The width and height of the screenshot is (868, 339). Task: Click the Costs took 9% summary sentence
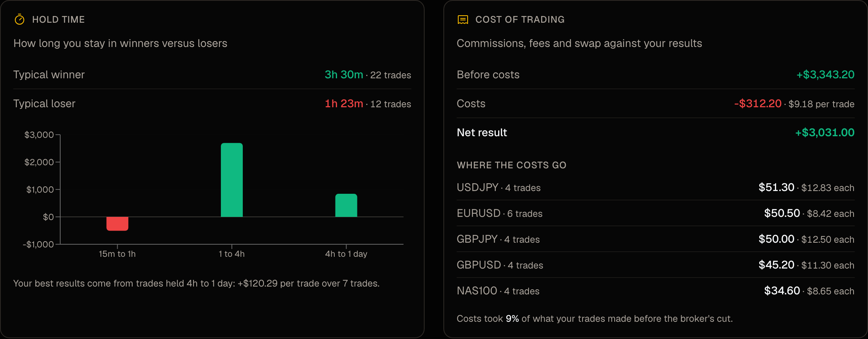tap(595, 319)
